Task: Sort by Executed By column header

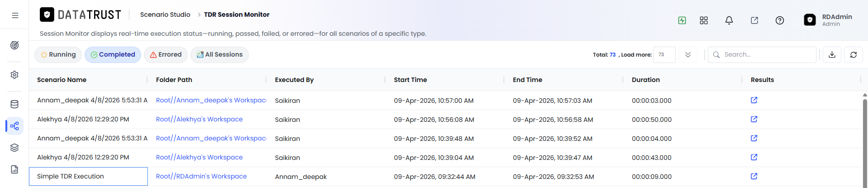Action: 294,80
